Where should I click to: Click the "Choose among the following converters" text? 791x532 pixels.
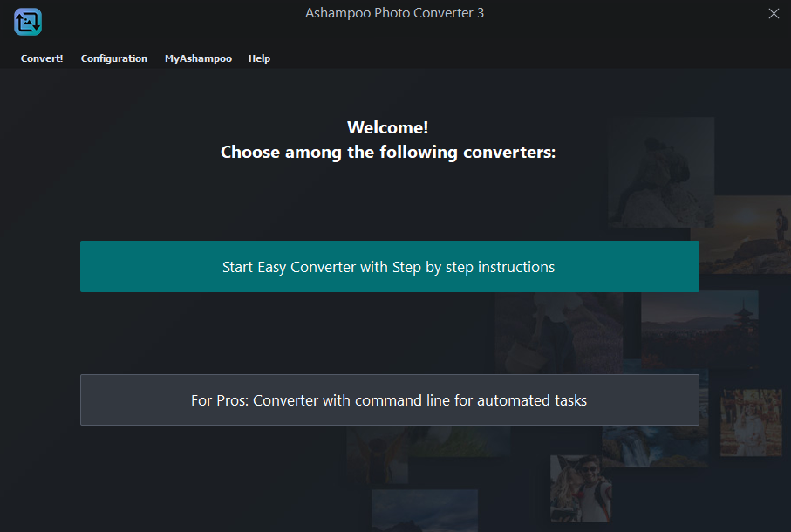(388, 153)
